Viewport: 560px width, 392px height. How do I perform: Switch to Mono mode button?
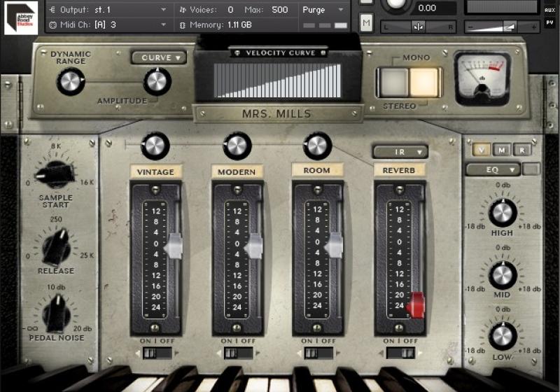coord(394,83)
